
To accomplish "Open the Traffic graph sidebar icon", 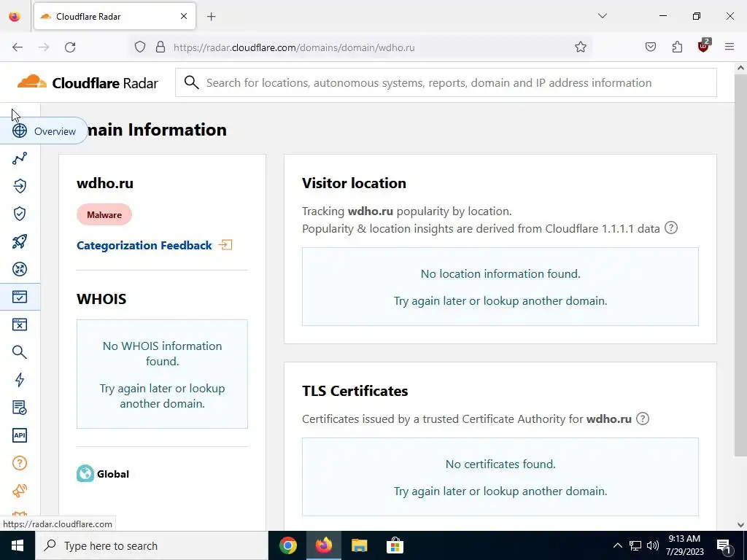I will (x=20, y=158).
